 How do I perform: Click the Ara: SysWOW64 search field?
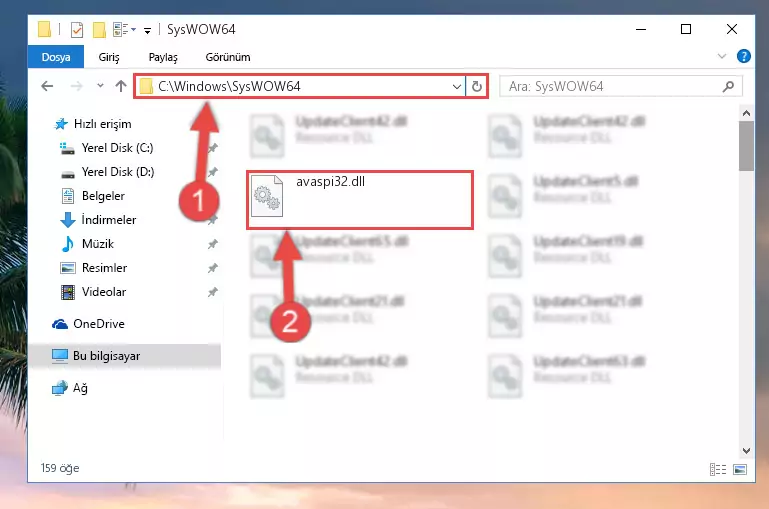coord(620,87)
